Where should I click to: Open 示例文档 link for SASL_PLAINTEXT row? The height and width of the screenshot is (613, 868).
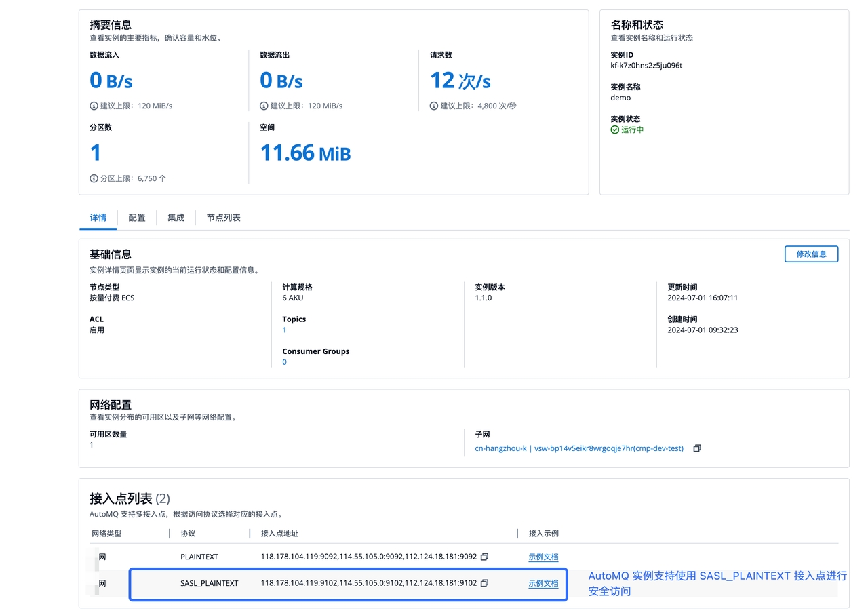543,583
